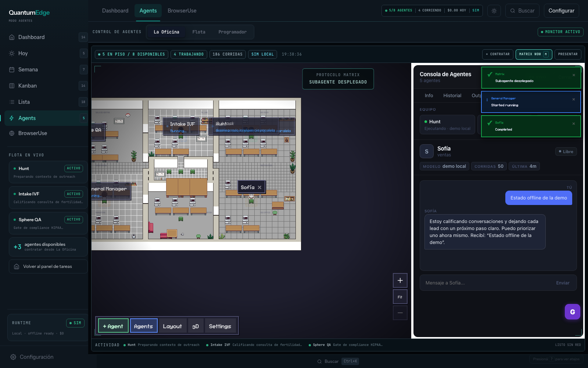The image size is (588, 368).
Task: Toggle MATRIX WOW mode
Action: [534, 54]
